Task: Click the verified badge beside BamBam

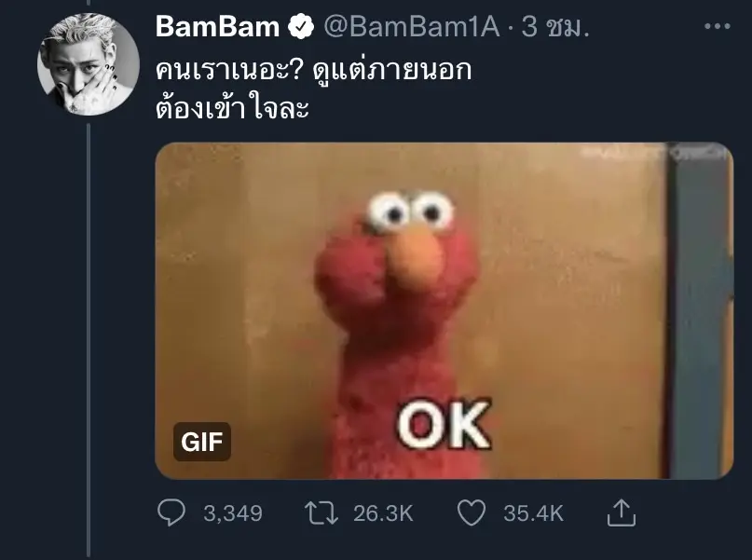Action: [301, 26]
